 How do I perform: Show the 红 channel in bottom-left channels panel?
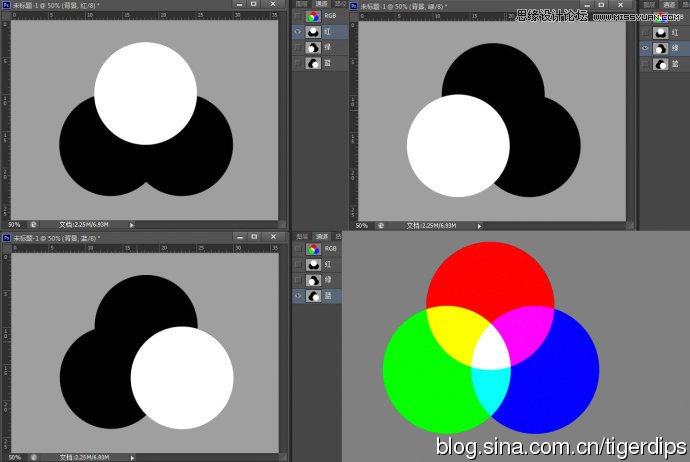298,264
